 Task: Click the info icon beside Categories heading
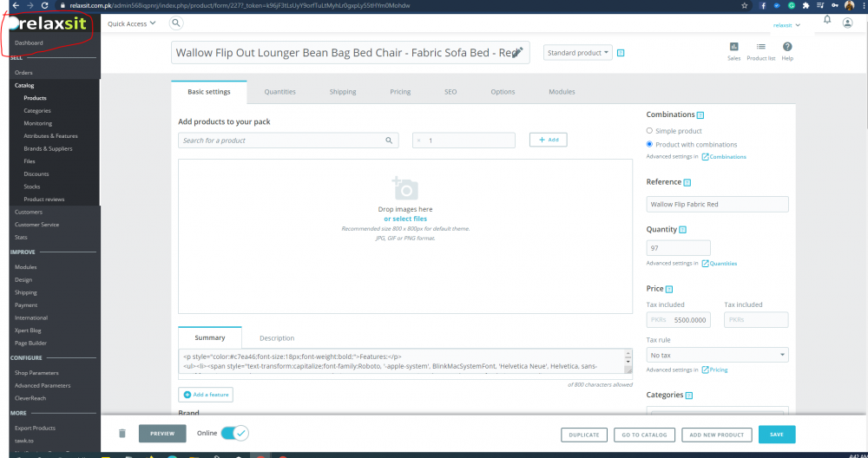tap(689, 396)
